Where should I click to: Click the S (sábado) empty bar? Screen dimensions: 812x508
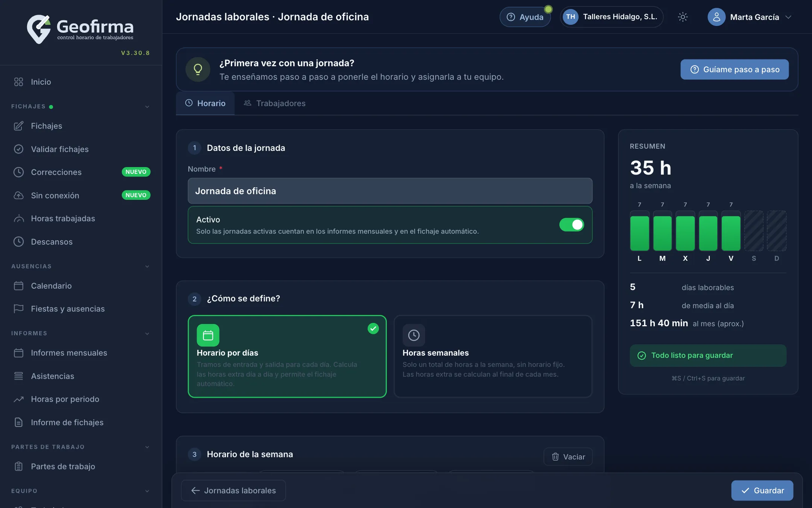click(754, 231)
